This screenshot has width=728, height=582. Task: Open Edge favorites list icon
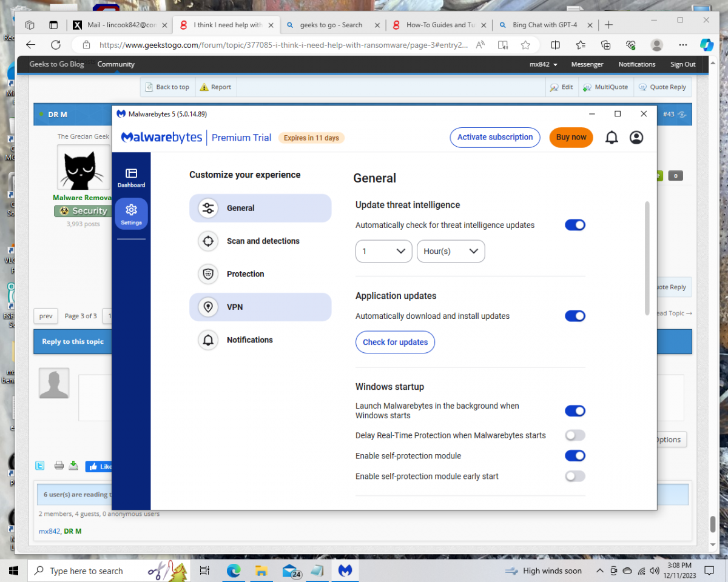(x=581, y=45)
